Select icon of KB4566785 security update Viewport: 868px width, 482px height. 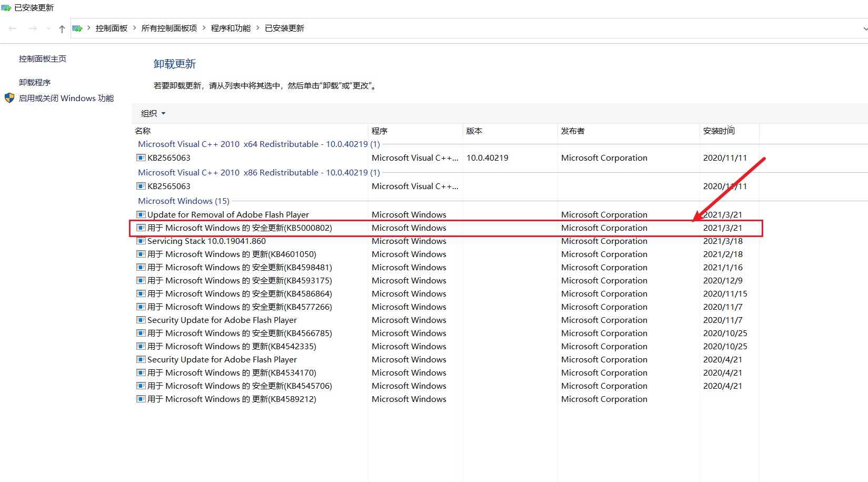tap(141, 333)
